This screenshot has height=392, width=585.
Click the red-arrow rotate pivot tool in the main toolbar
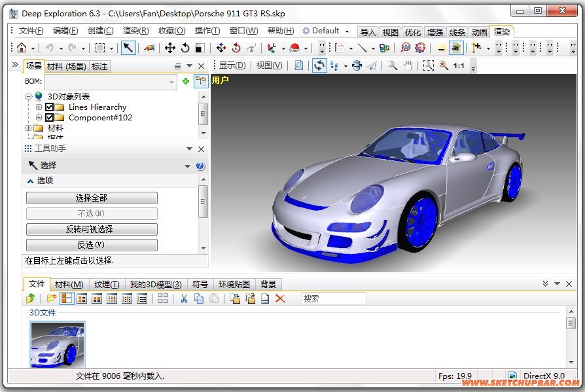pyautogui.click(x=236, y=48)
